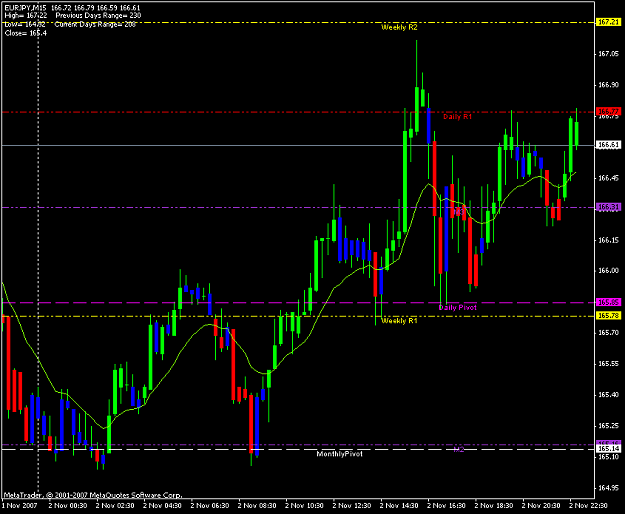Click the 2 Nov 06:30 time label

click(210, 506)
